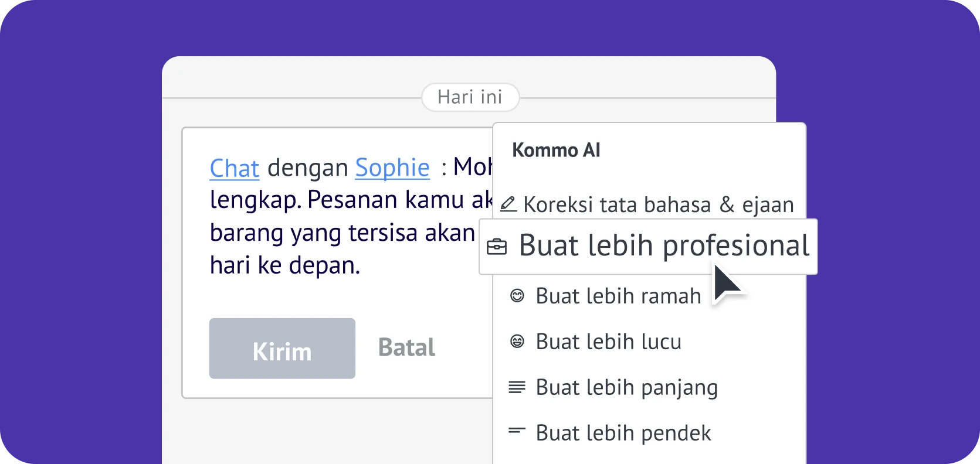Choose the 'Buat lebih panjang' text option
This screenshot has width=980, height=464.
pyautogui.click(x=626, y=387)
